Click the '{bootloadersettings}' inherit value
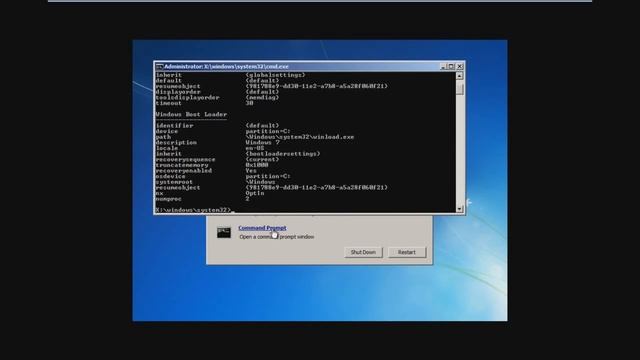 (282, 154)
